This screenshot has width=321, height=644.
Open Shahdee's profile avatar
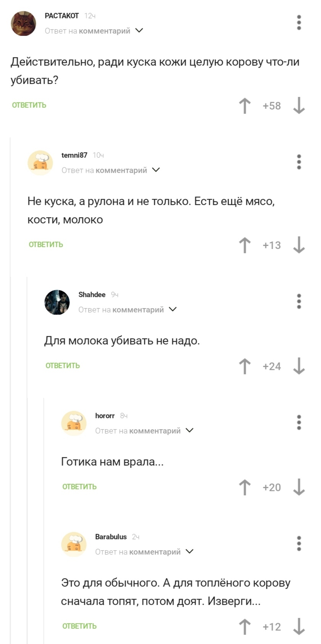tap(57, 302)
